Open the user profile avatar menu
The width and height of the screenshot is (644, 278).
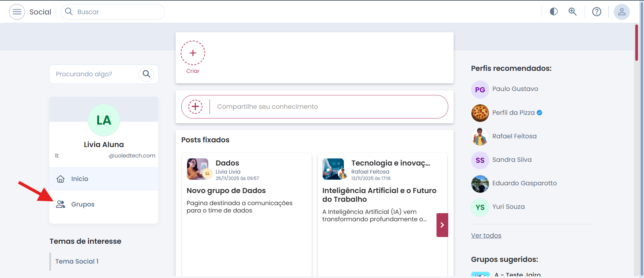622,12
